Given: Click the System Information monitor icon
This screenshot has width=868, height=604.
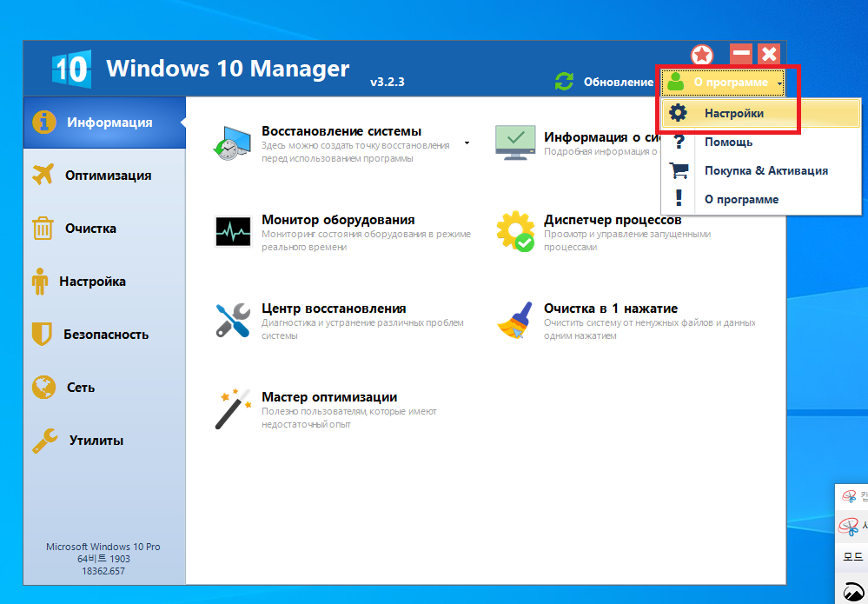Looking at the screenshot, I should (514, 140).
